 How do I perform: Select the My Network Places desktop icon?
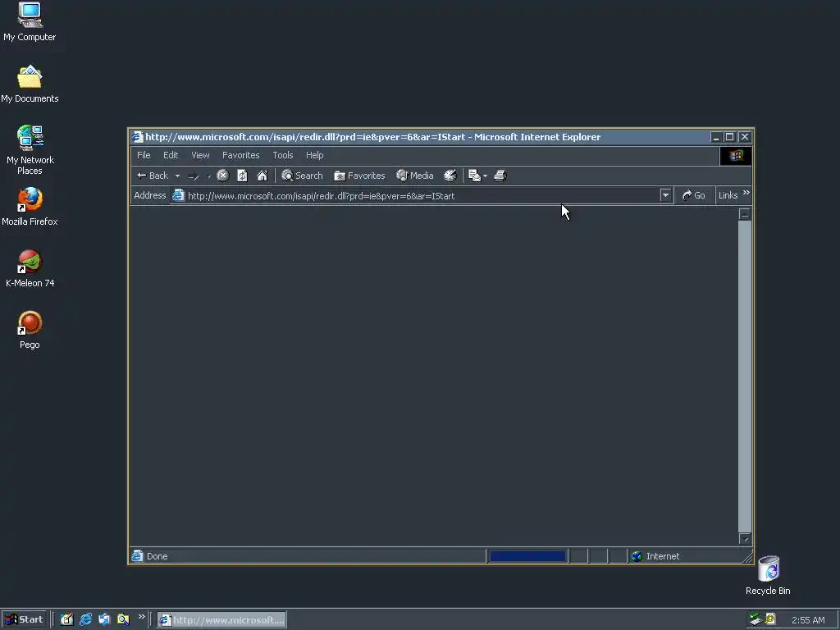pyautogui.click(x=30, y=150)
